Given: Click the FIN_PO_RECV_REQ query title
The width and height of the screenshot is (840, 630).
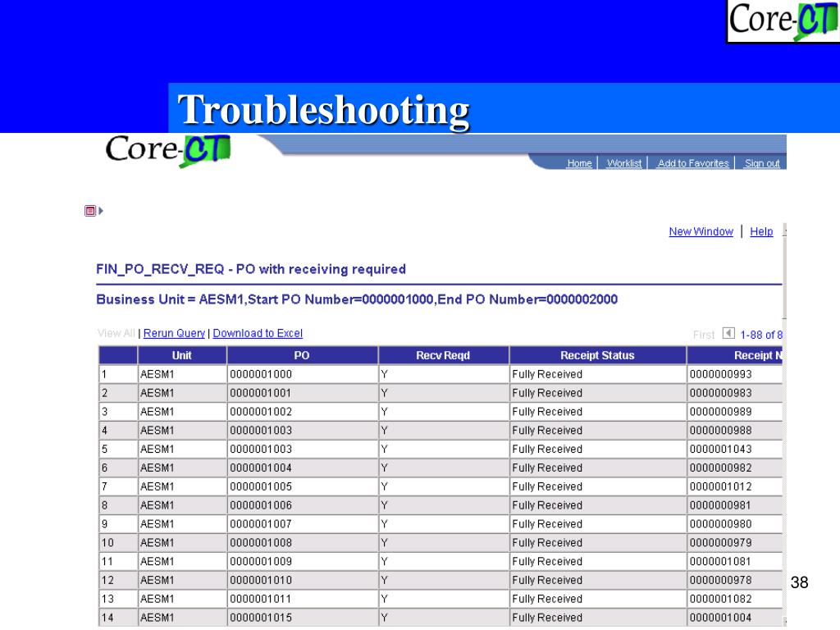Looking at the screenshot, I should [251, 269].
